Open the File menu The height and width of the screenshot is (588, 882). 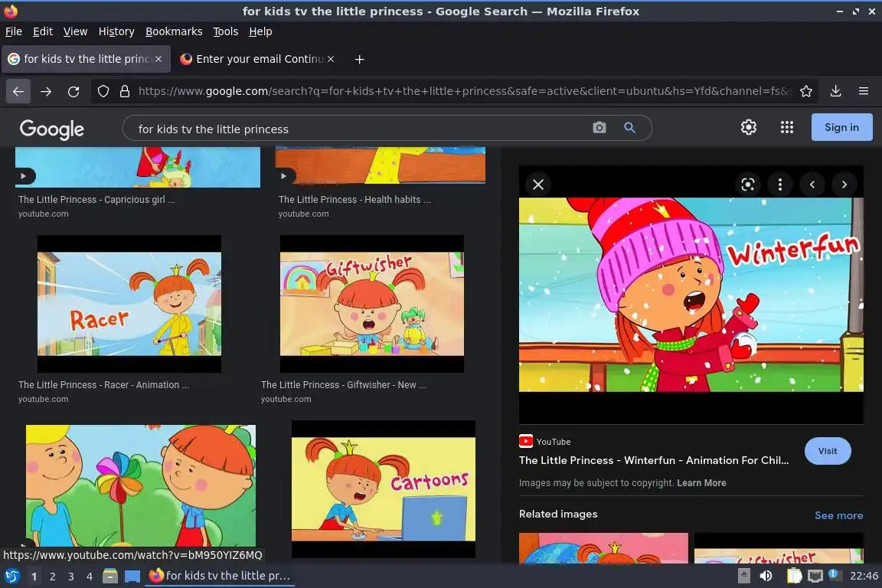pyautogui.click(x=14, y=31)
